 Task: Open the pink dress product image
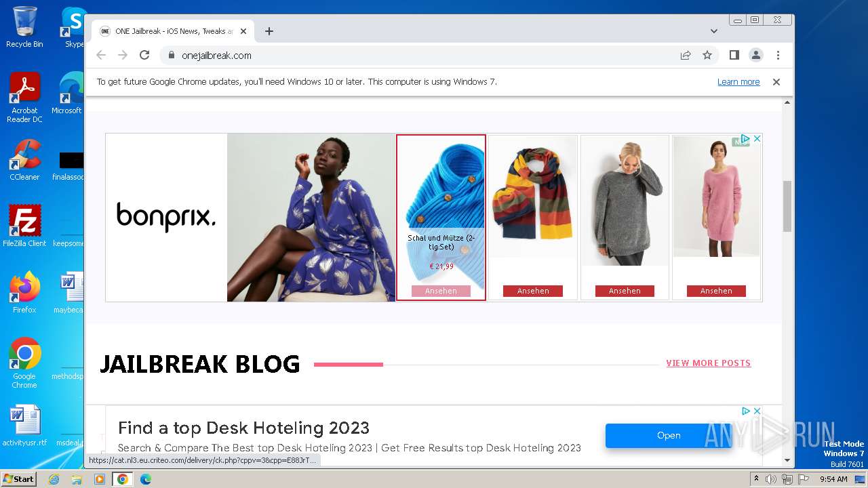(716, 197)
